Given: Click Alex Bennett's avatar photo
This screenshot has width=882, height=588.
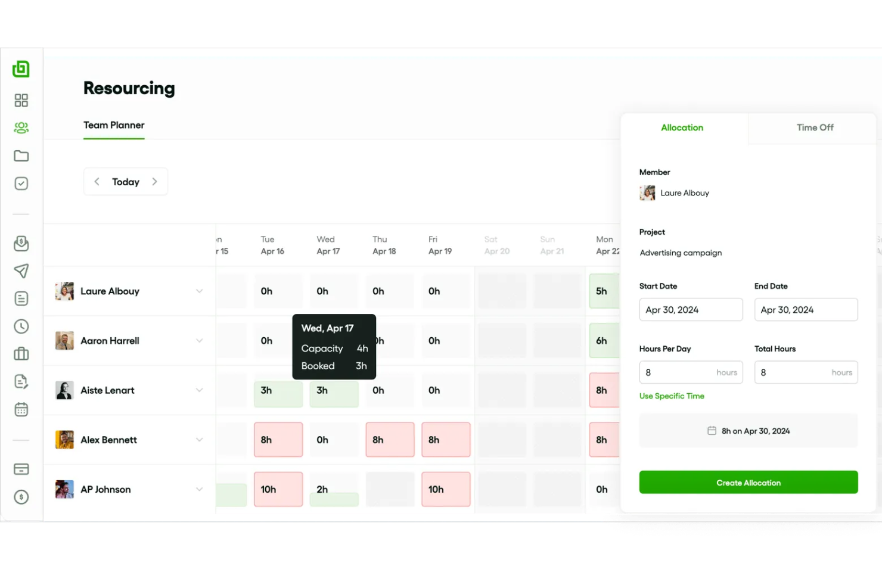Looking at the screenshot, I should [64, 440].
